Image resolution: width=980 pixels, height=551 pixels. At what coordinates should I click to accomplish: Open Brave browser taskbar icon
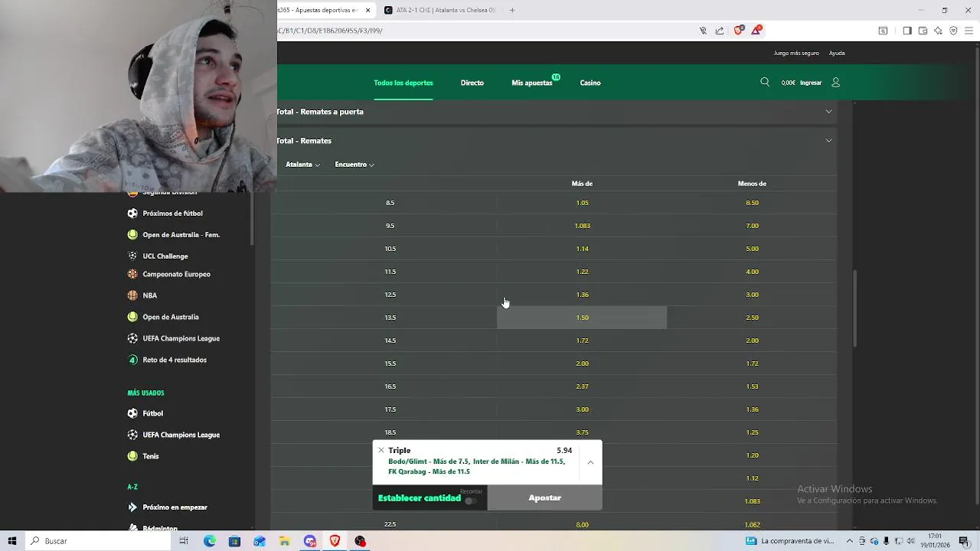coord(335,541)
